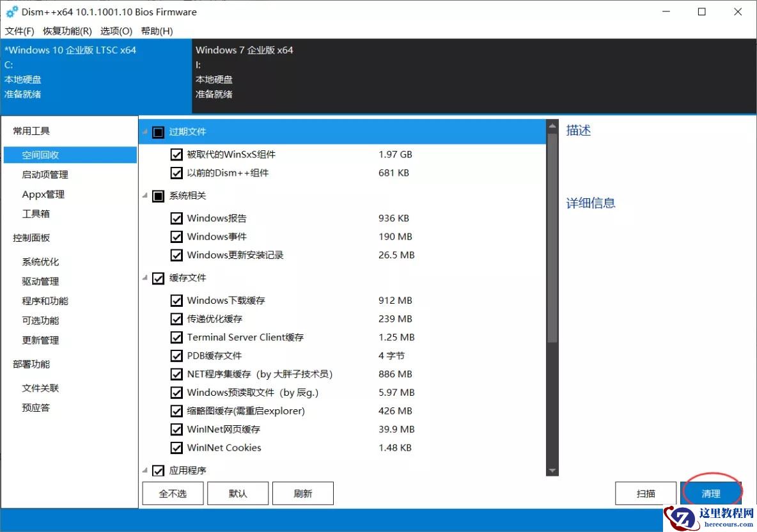Click the 全不选 button
This screenshot has width=757, height=532.
tap(172, 493)
